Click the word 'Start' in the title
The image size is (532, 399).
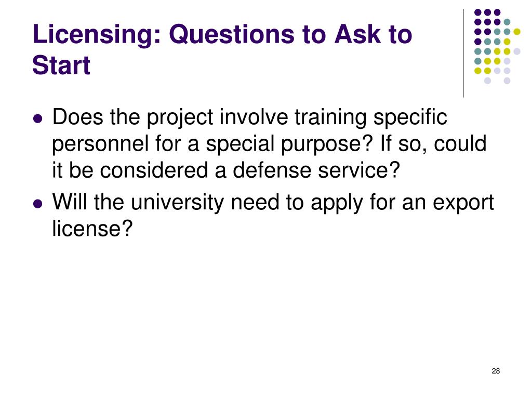pyautogui.click(x=61, y=65)
